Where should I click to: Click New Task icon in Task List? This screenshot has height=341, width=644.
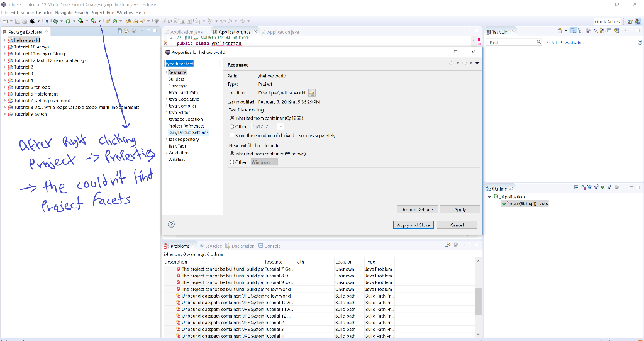pos(560,31)
